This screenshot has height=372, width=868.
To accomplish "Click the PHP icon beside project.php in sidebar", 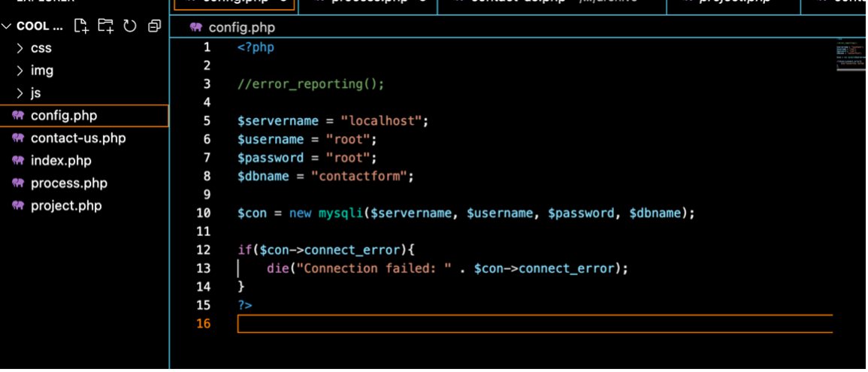I will [x=18, y=206].
